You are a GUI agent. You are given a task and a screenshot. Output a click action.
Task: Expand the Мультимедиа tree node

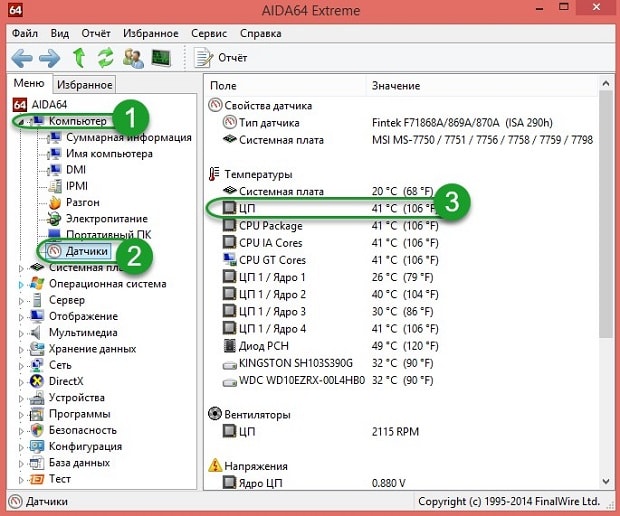(21, 333)
